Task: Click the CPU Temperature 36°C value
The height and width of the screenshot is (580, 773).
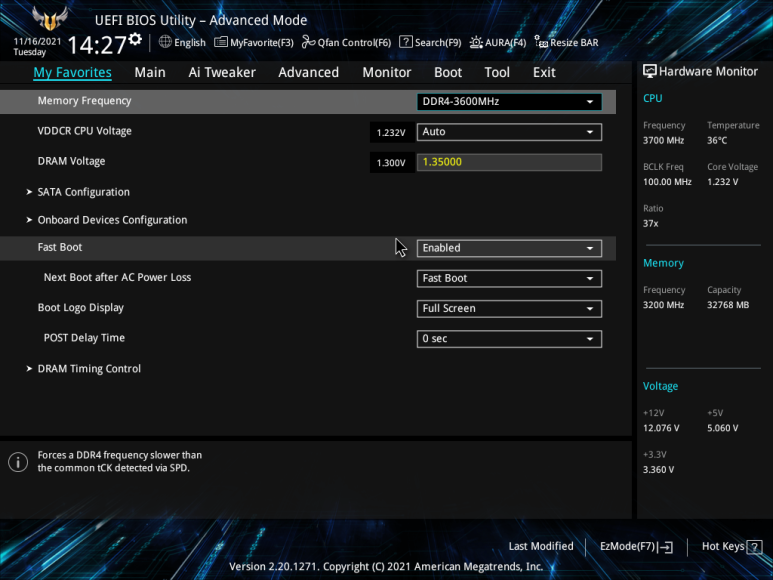Action: (717, 140)
